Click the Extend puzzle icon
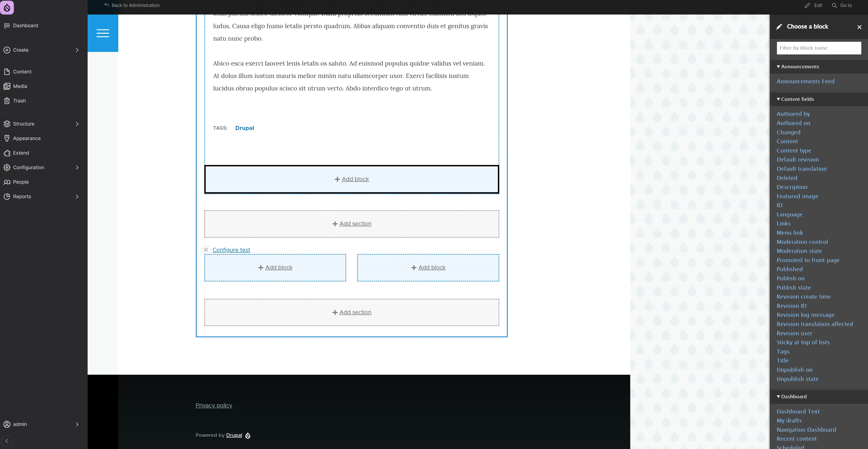Image resolution: width=868 pixels, height=449 pixels. click(x=7, y=153)
